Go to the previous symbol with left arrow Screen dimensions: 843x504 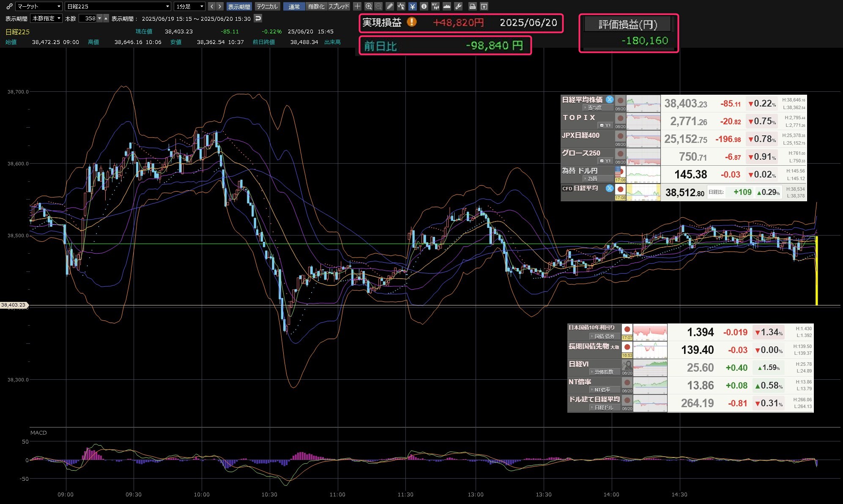[212, 6]
